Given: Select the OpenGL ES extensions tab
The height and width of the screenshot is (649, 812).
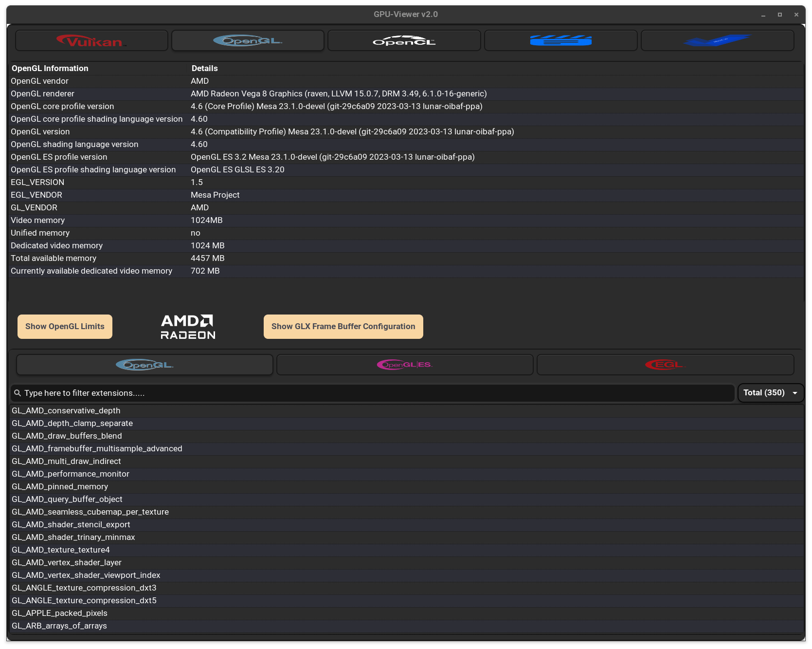Looking at the screenshot, I should pos(405,365).
